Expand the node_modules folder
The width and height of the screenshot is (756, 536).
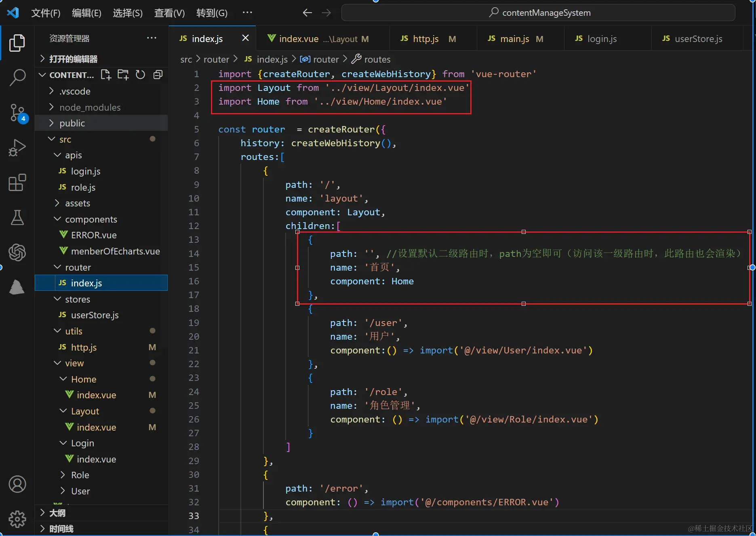(x=101, y=107)
